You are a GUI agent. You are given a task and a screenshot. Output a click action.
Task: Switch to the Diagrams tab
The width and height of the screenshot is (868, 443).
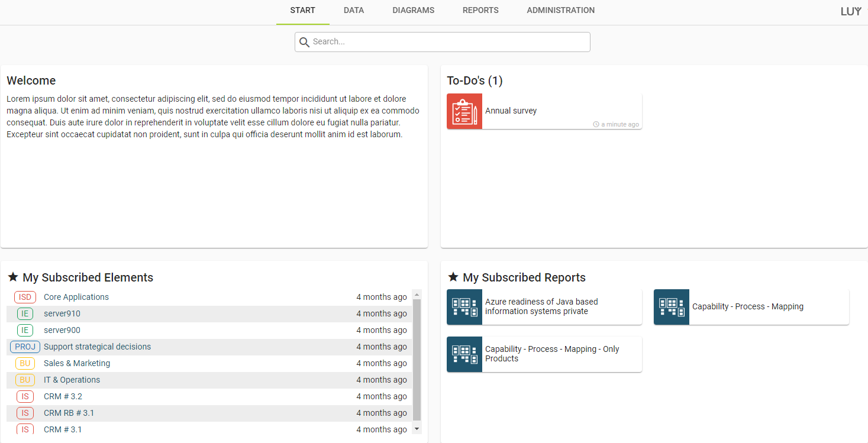tap(413, 11)
